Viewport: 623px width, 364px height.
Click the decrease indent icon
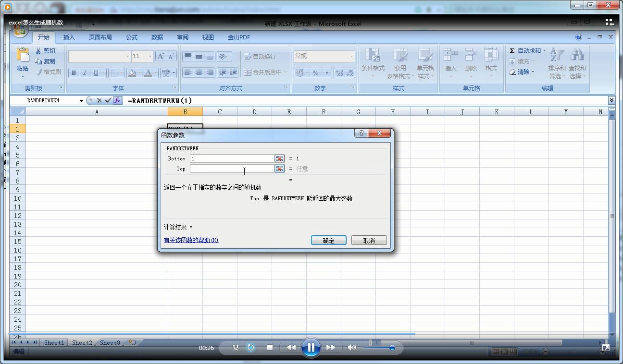[x=223, y=73]
